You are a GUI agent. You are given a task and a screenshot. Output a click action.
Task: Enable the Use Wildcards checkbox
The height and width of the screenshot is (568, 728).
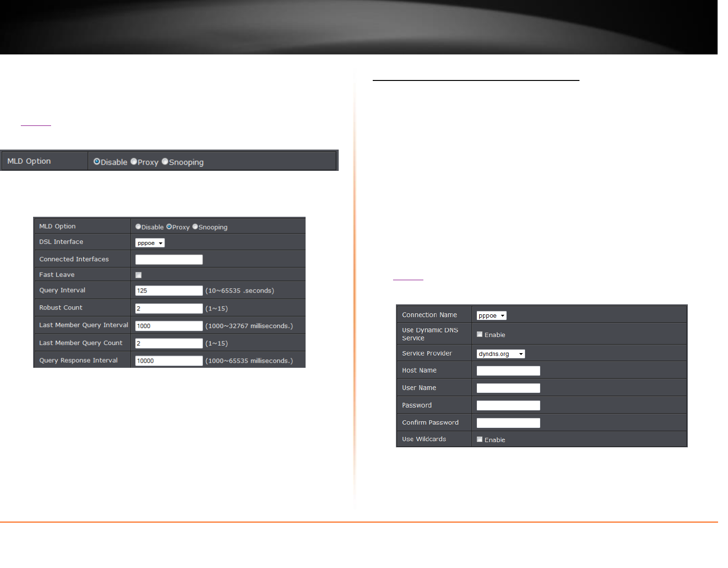tap(480, 439)
